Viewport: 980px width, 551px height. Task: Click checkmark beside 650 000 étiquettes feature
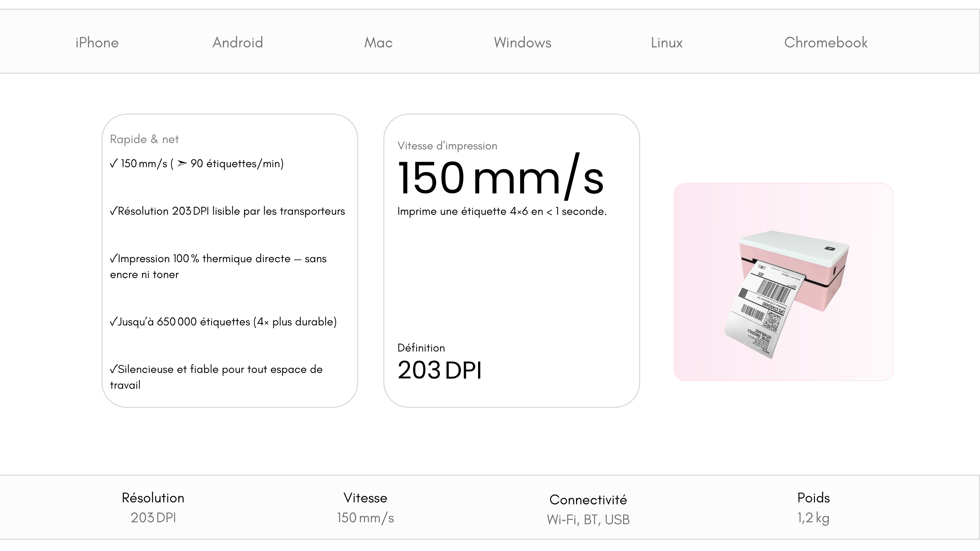click(x=113, y=322)
